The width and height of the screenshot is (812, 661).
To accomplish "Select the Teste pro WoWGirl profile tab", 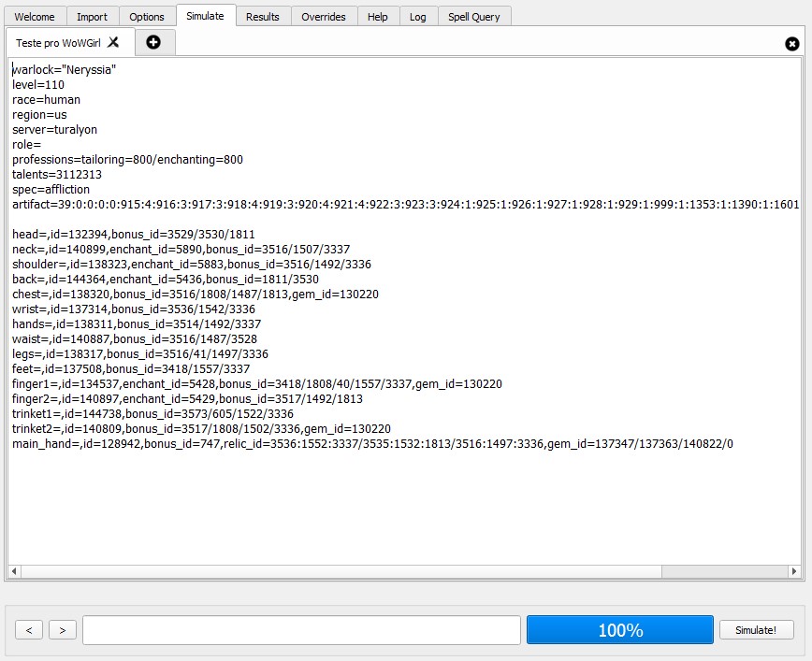I will point(58,43).
